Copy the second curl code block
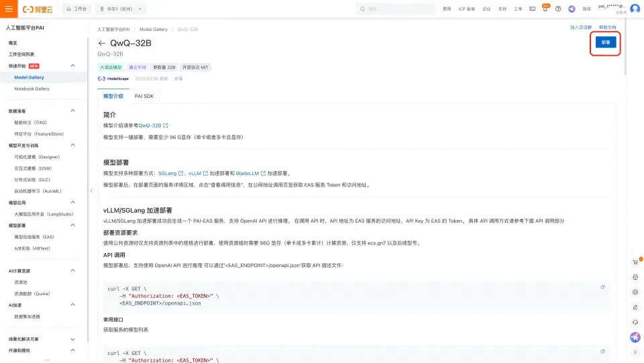 (x=602, y=352)
